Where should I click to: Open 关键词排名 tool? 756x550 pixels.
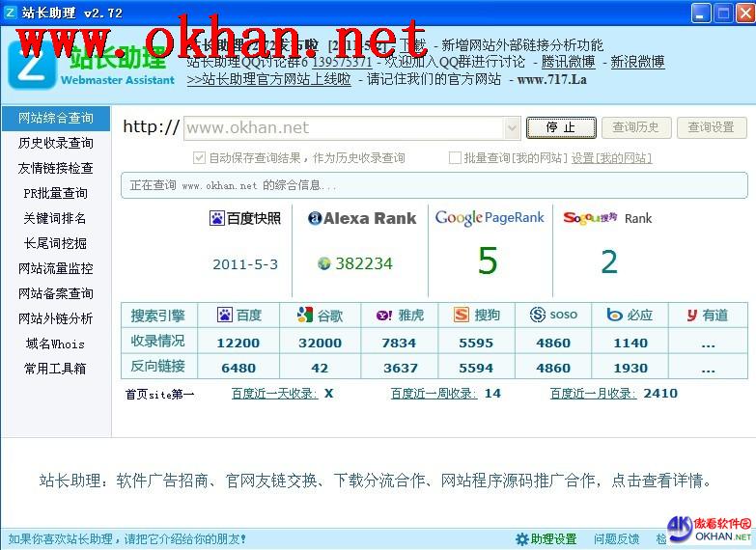coord(55,218)
